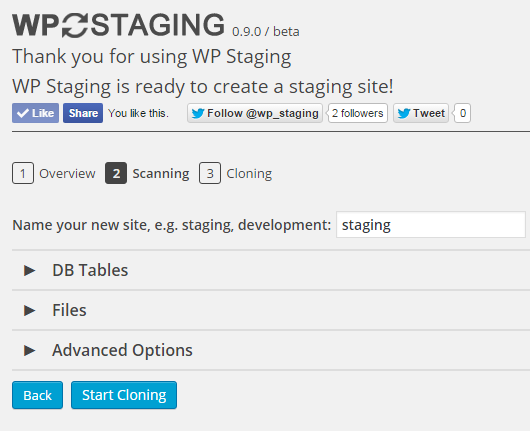
Task: Click the Twitter bird on Follow button
Action: [198, 113]
